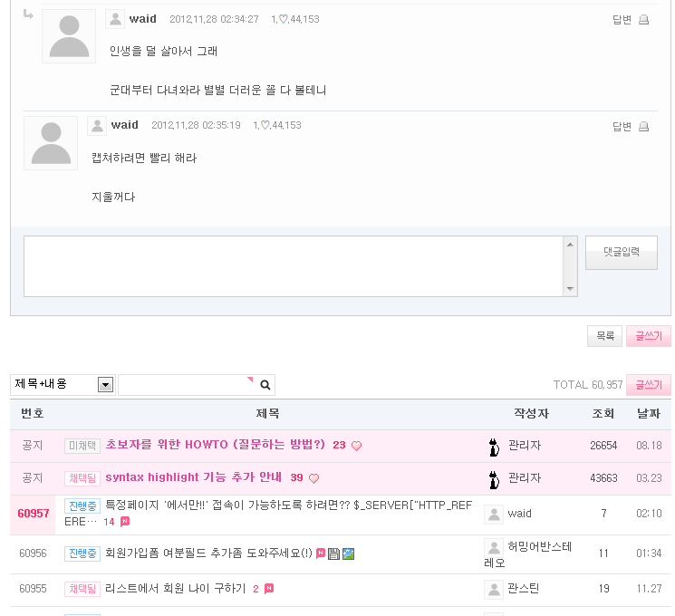675x616 pixels.
Task: Click 글쓰기 button below comment box
Action: coord(648,336)
